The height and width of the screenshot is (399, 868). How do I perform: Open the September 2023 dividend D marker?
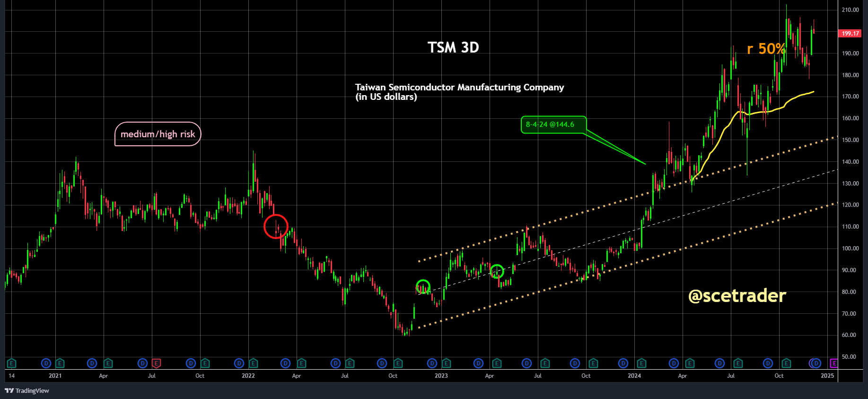click(575, 364)
